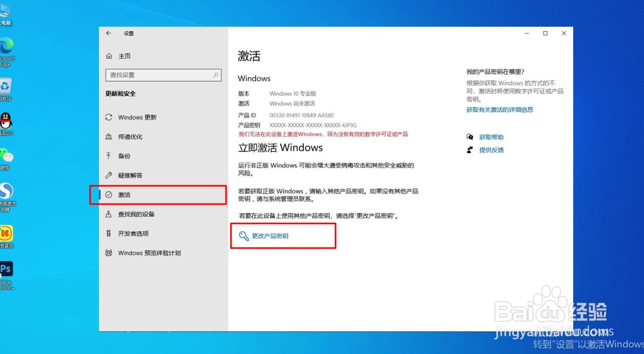
Task: Click the key icon beside 更改产品密钥
Action: click(x=244, y=236)
